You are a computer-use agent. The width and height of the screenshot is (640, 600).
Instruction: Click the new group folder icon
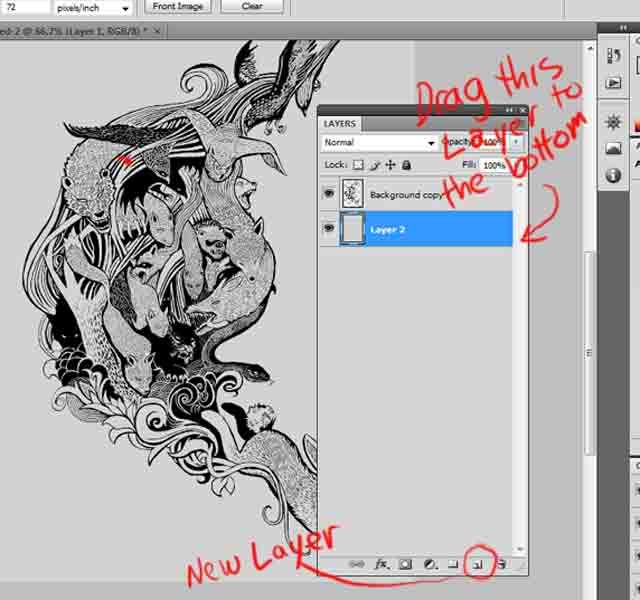tap(453, 564)
